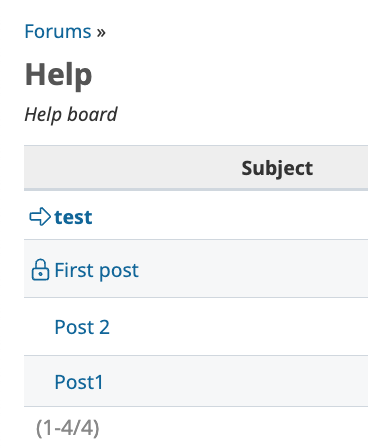Open the bold test topic
This screenshot has width=368, height=448.
click(73, 218)
